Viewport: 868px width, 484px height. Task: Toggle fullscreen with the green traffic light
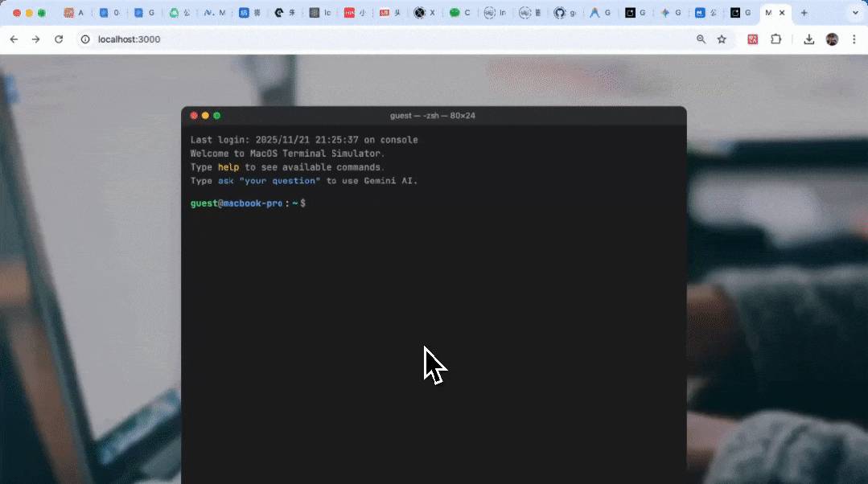tap(216, 115)
